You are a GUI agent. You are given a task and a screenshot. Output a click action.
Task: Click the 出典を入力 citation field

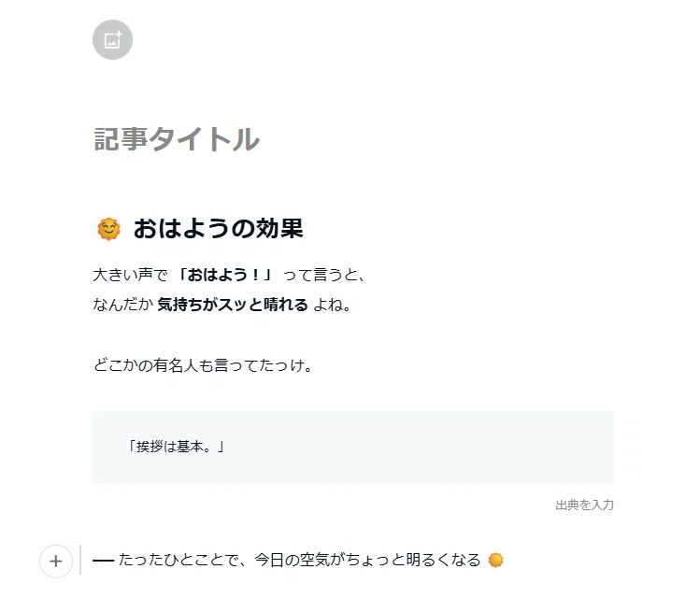[x=584, y=505]
